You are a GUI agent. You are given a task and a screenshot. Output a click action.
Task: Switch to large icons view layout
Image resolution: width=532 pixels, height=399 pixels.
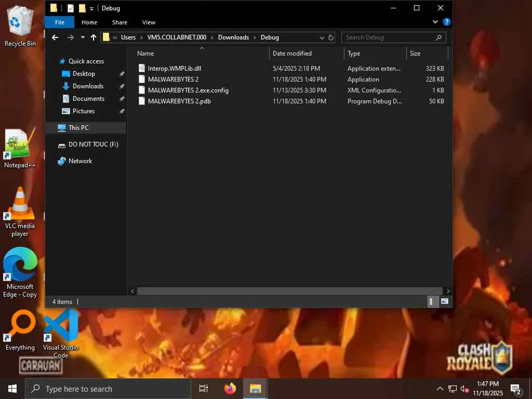pyautogui.click(x=445, y=301)
